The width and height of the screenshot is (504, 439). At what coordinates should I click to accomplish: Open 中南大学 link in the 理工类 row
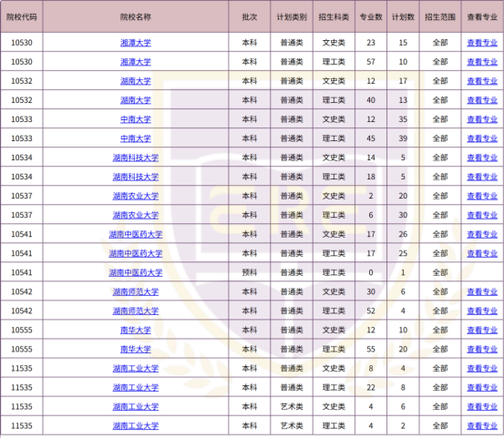tap(135, 138)
